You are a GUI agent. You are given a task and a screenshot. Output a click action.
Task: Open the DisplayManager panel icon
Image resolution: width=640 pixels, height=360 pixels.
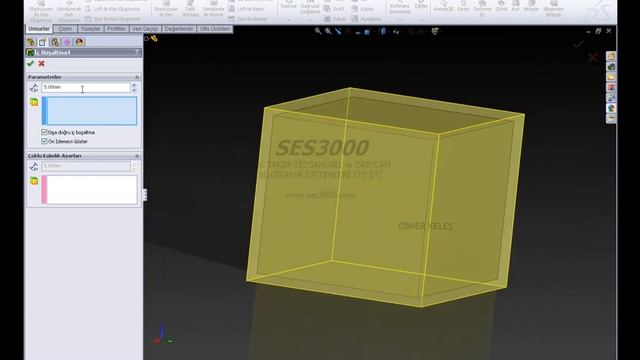point(80,42)
